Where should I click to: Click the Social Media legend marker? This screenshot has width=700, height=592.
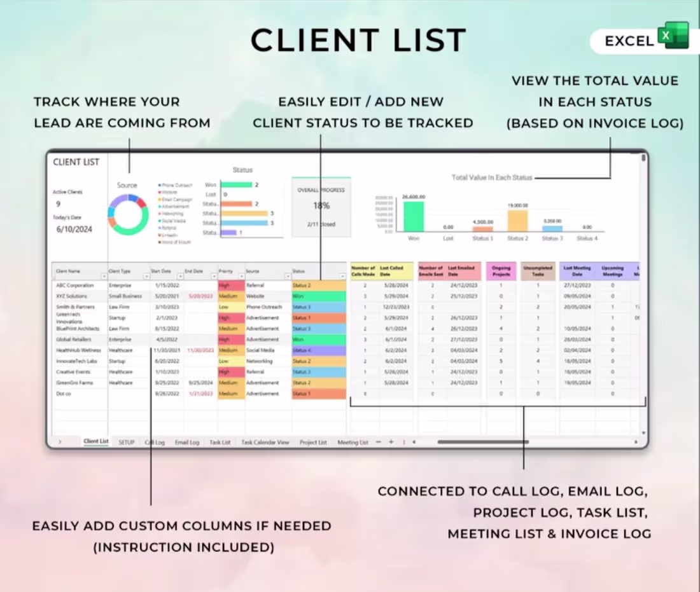(158, 221)
